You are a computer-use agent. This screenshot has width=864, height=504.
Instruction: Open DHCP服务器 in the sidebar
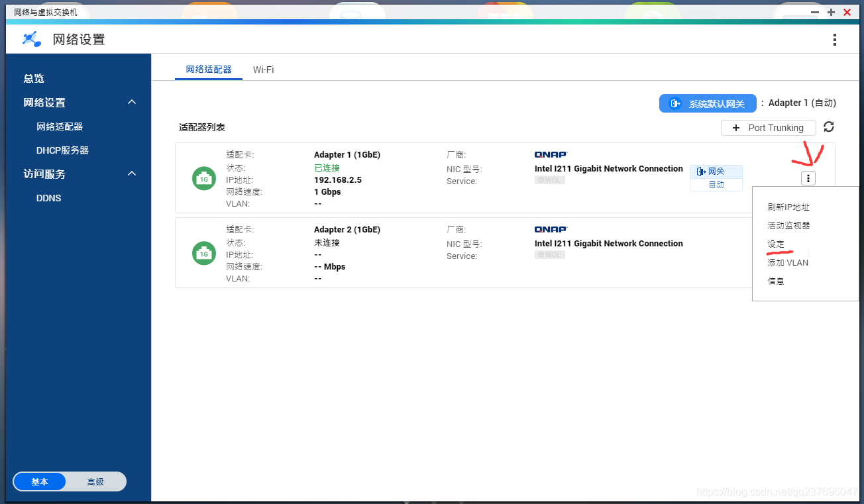62,150
